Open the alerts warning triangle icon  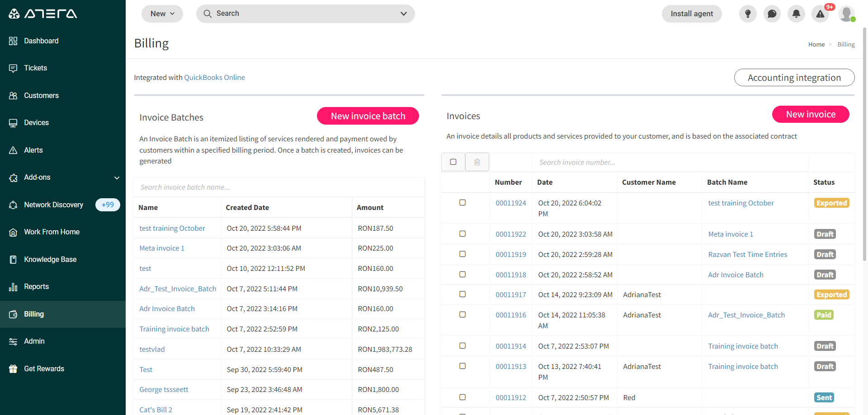point(820,14)
